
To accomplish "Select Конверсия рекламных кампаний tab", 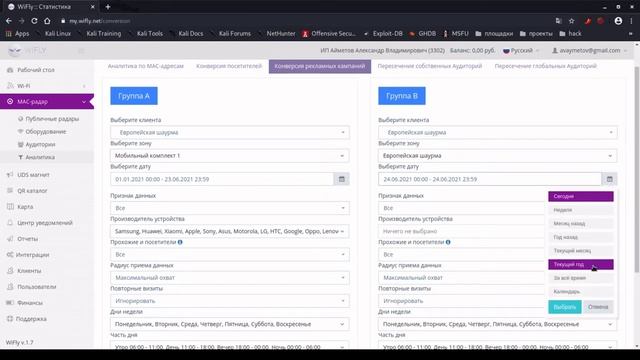I will tap(320, 66).
